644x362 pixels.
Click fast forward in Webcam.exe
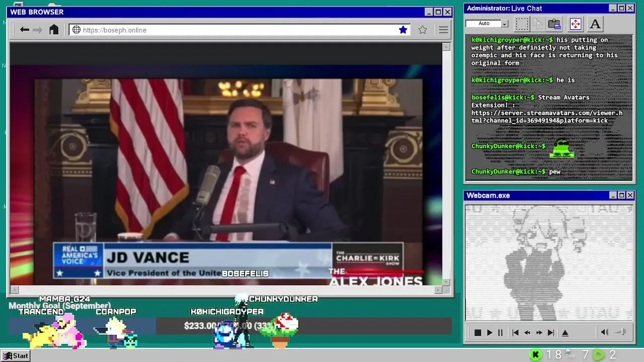coord(539,332)
